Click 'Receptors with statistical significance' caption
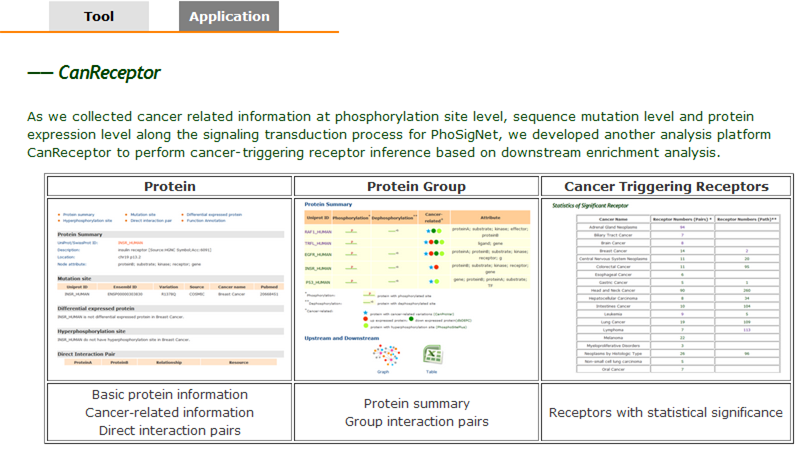This screenshot has height=454, width=805. 666,412
